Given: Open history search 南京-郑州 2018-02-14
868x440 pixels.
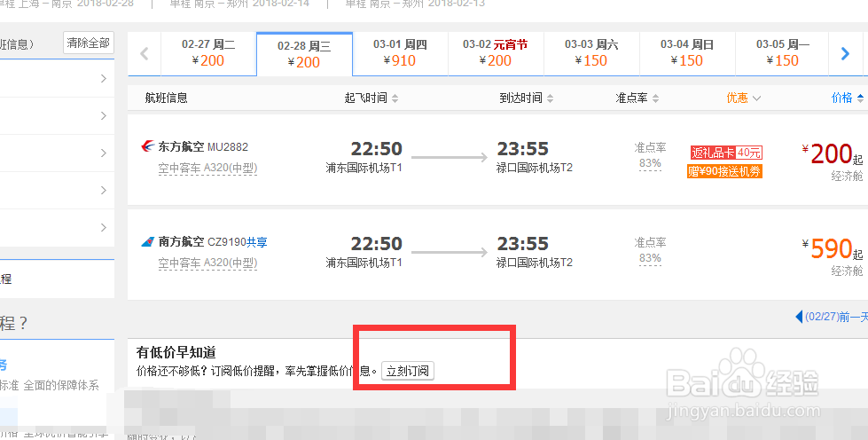Looking at the screenshot, I should (x=239, y=4).
